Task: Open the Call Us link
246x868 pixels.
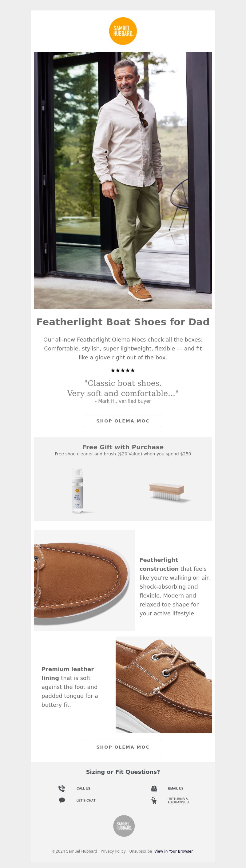Action: [x=83, y=789]
